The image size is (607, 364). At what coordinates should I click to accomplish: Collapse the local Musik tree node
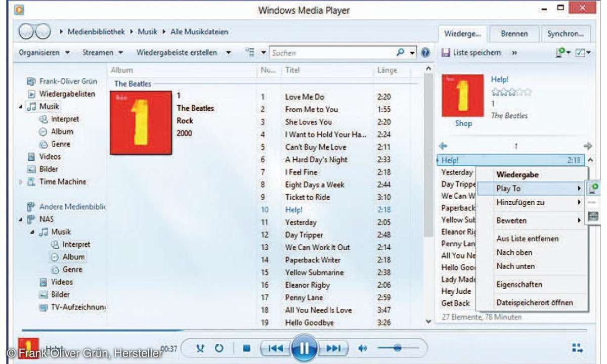click(21, 107)
